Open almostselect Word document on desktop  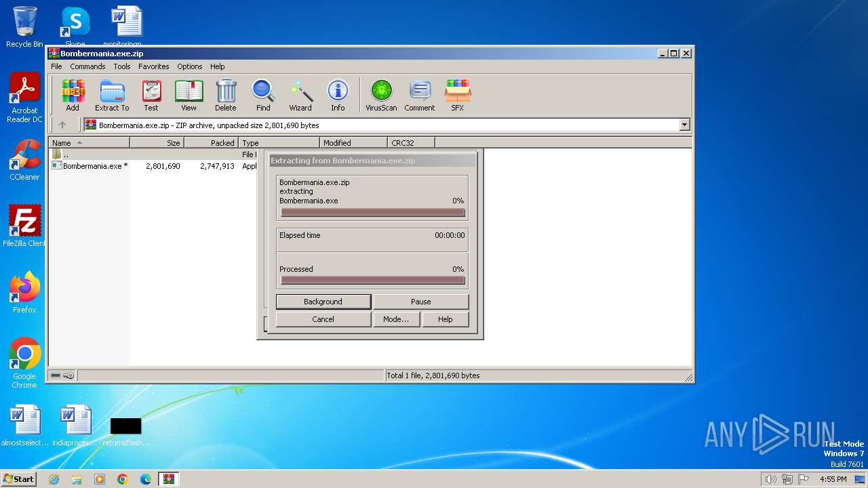click(24, 426)
